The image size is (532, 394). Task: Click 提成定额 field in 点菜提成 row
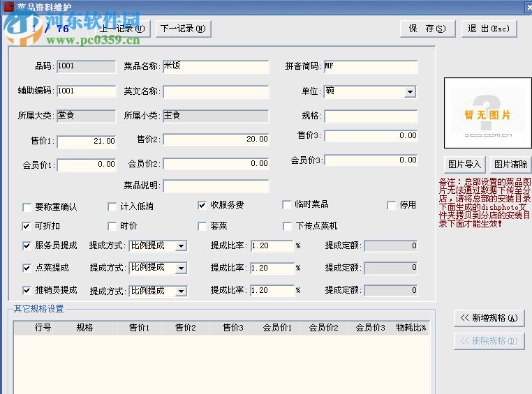(x=391, y=268)
